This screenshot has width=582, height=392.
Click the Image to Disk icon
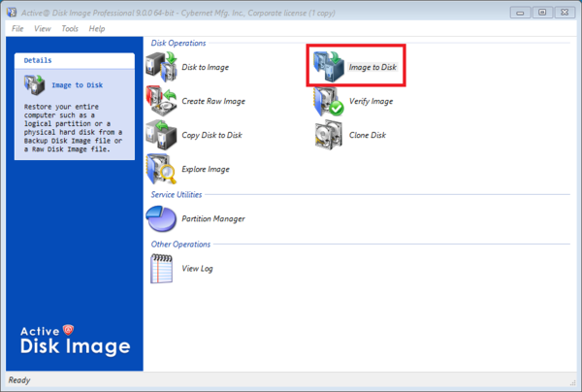pyautogui.click(x=329, y=67)
